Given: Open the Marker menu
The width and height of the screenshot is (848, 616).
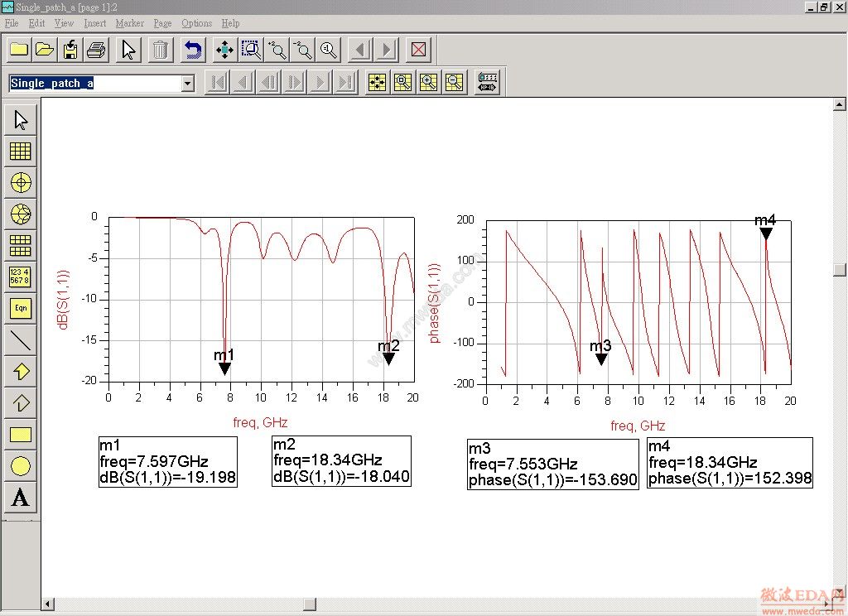Looking at the screenshot, I should click(x=129, y=23).
